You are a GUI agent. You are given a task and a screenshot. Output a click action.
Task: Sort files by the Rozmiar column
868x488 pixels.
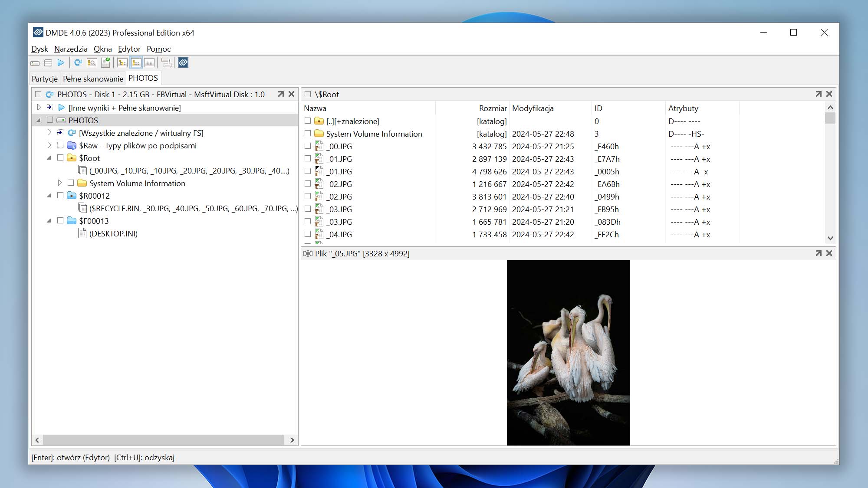(x=492, y=108)
